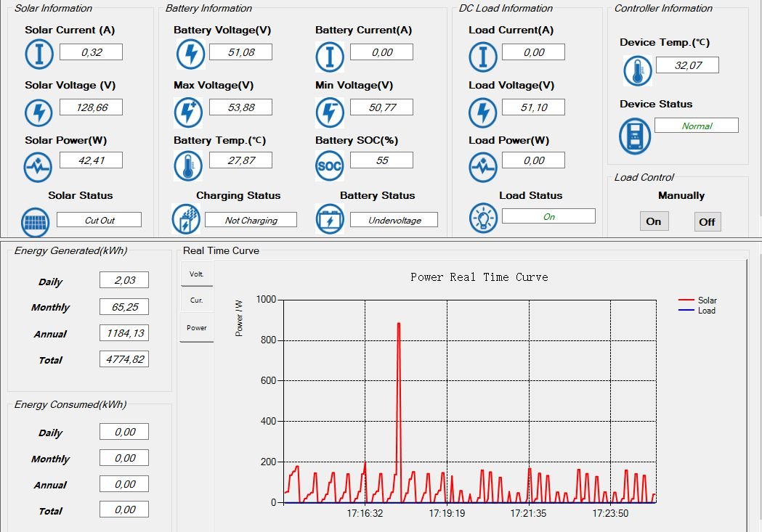Switch the curve to Cur. view
This screenshot has height=532, width=762.
point(196,300)
